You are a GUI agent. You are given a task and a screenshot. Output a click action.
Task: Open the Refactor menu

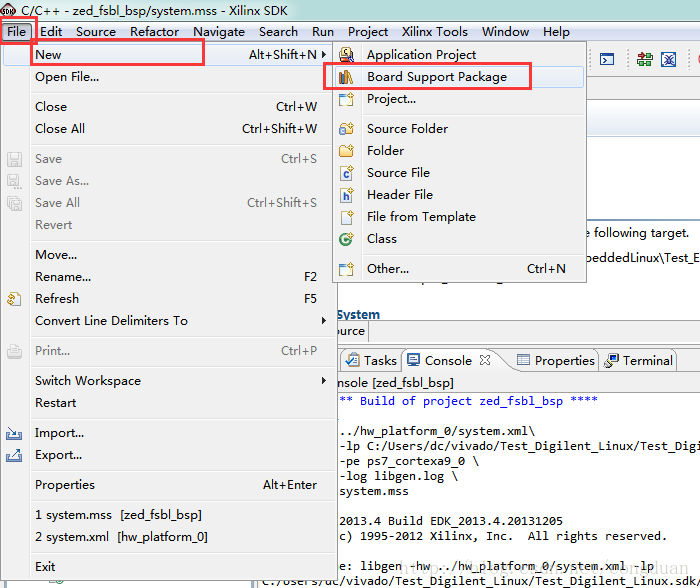(x=154, y=32)
